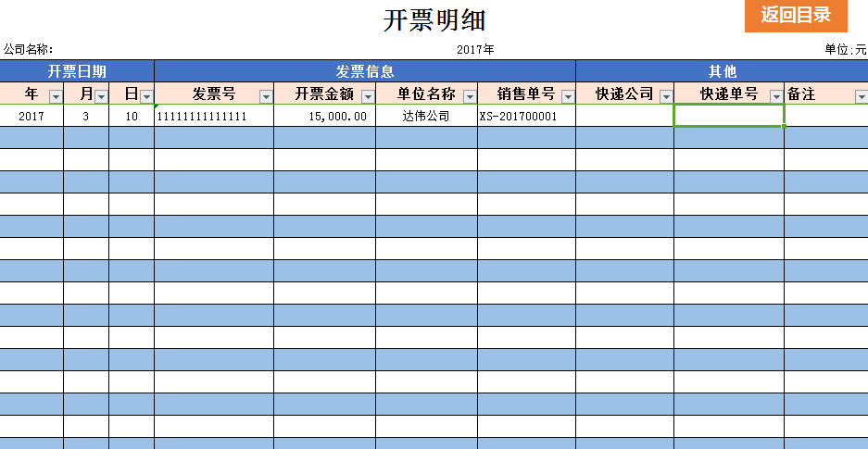Viewport: 868px width, 449px height.
Task: Open the 日 column filter dropdown
Action: [x=146, y=97]
